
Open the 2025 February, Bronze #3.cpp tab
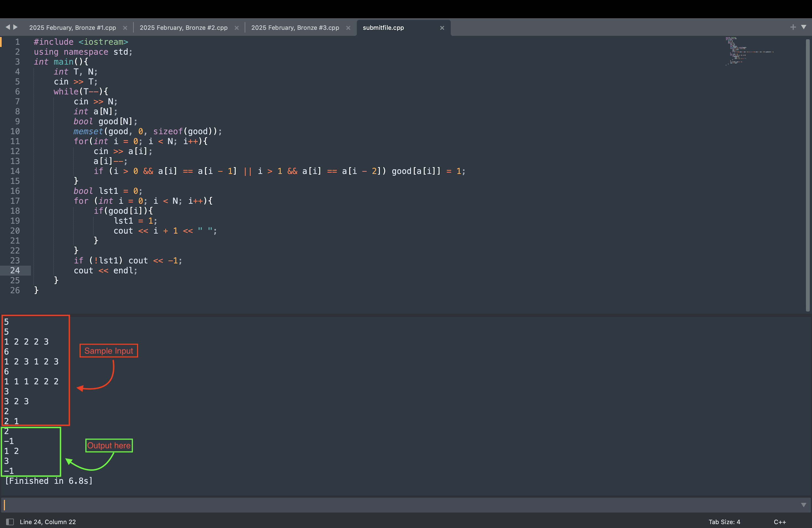click(295, 28)
